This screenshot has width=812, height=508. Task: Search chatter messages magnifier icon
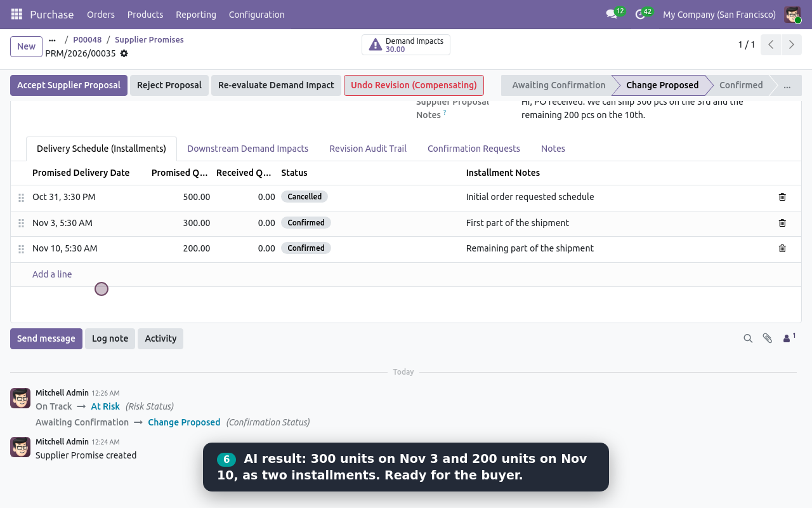748,338
